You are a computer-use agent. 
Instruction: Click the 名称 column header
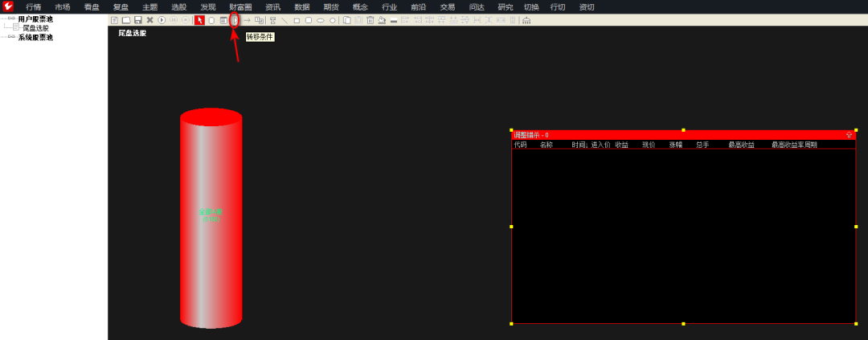click(x=547, y=145)
